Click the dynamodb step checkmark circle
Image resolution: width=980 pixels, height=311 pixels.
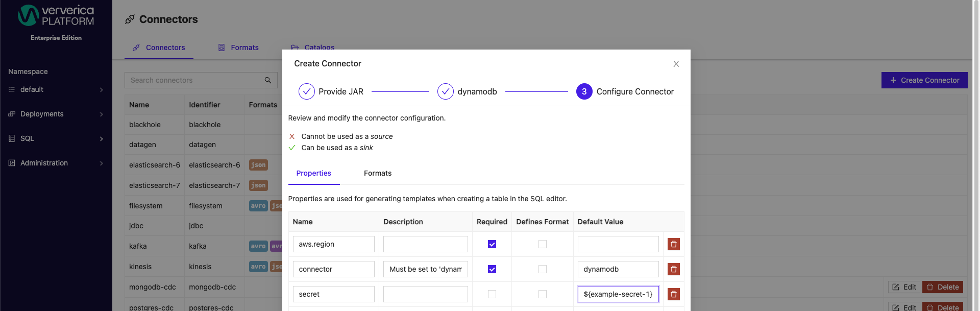coord(446,91)
